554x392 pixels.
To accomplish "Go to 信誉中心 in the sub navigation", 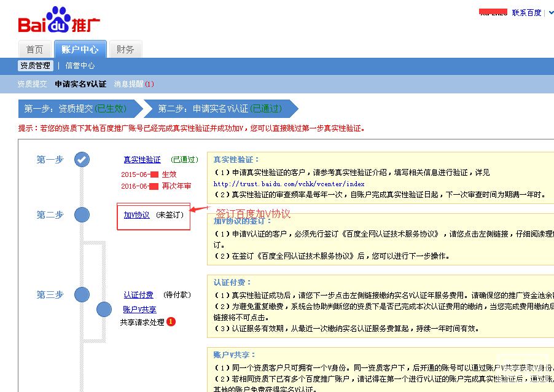I will [80, 66].
